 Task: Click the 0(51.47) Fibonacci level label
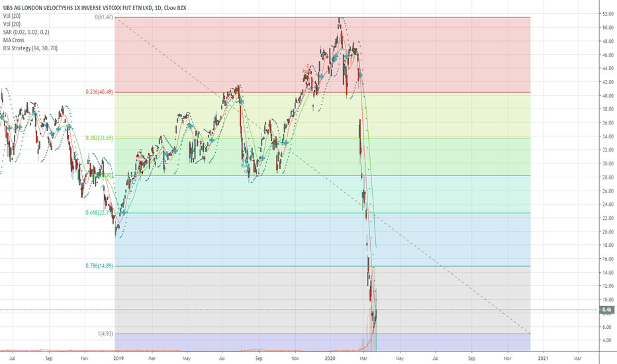pyautogui.click(x=104, y=17)
